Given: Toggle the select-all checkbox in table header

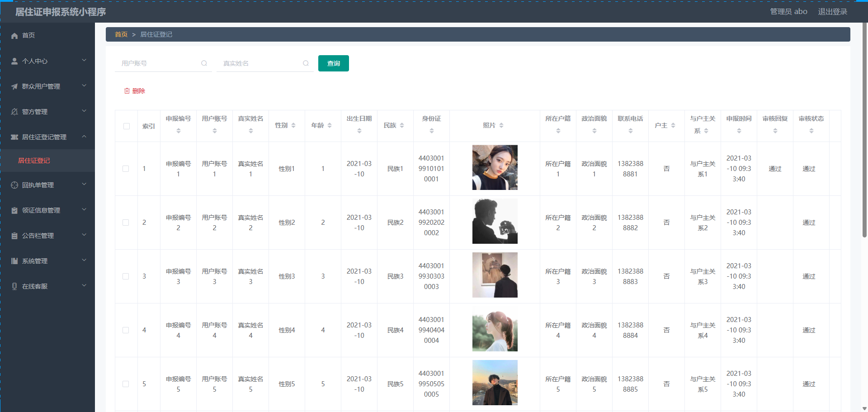Looking at the screenshot, I should point(127,126).
